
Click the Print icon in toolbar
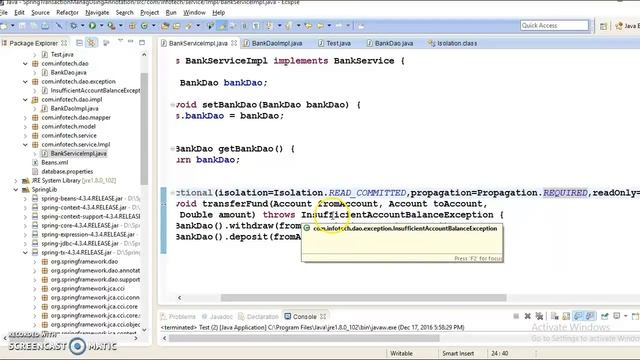[45, 26]
